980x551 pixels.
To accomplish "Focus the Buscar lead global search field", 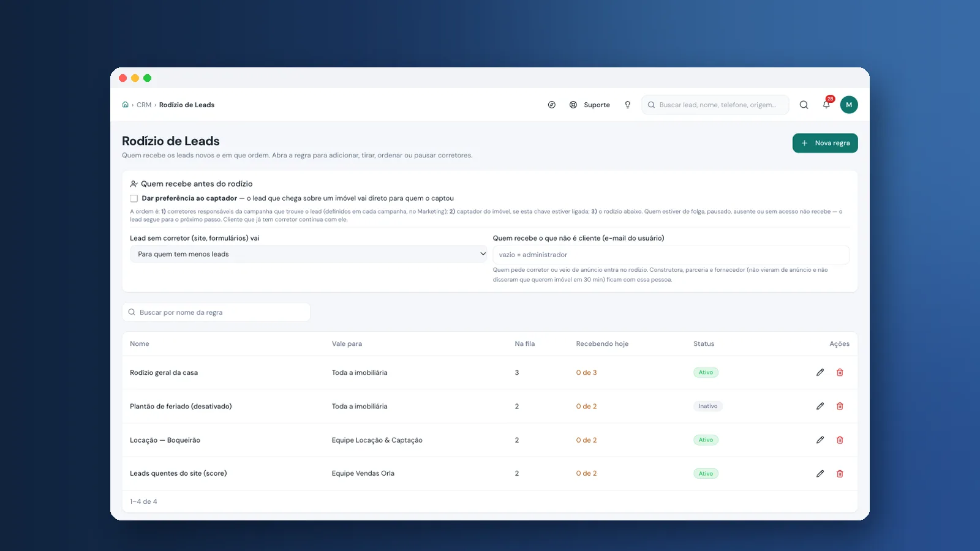I will tap(715, 105).
